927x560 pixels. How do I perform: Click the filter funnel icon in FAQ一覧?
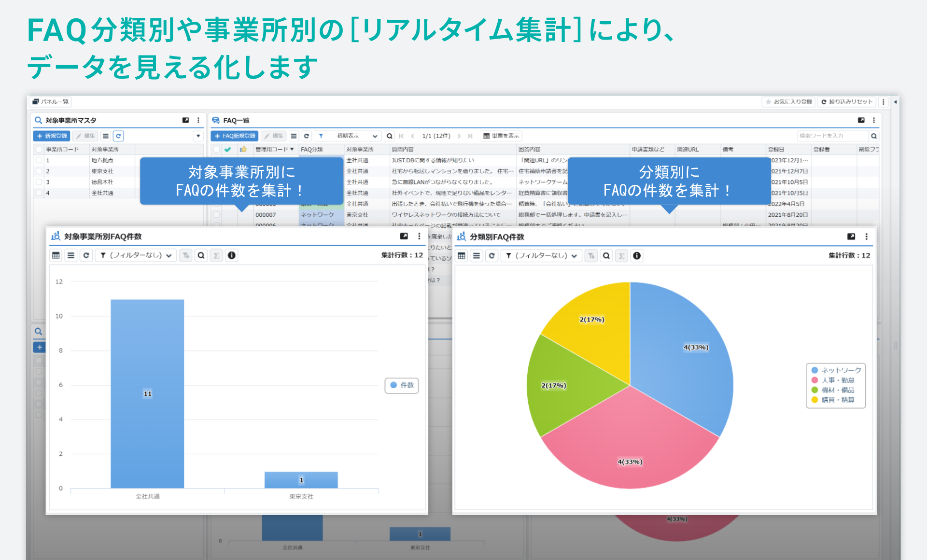click(320, 136)
